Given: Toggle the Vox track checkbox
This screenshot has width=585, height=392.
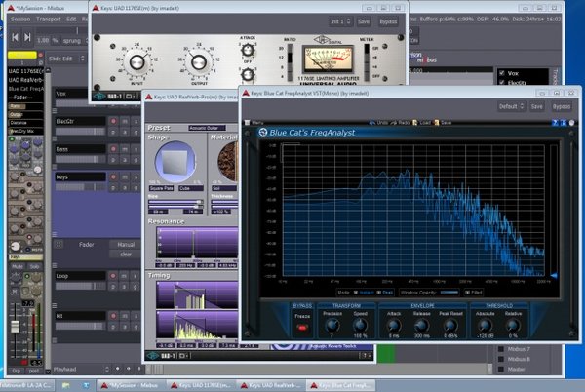Looking at the screenshot, I should pos(502,73).
